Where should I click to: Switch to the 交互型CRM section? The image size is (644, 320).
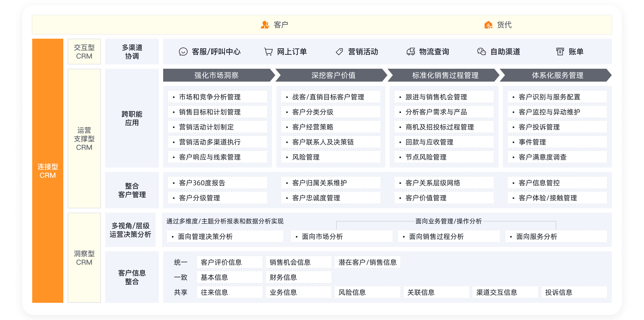[x=84, y=51]
